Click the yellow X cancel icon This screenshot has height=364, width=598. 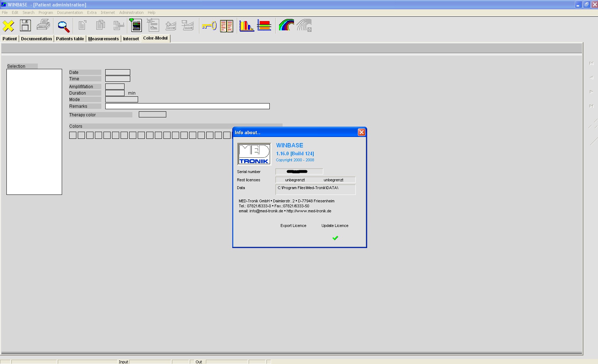pyautogui.click(x=9, y=26)
